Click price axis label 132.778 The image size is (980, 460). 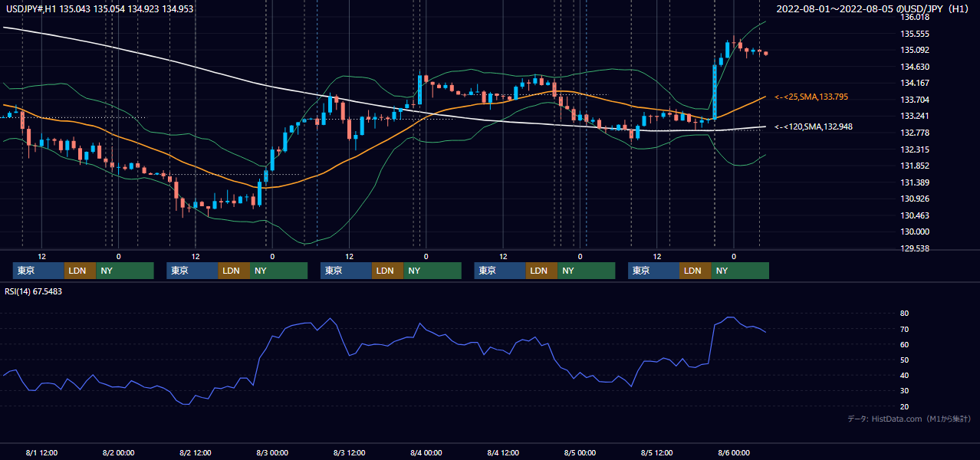[916, 133]
